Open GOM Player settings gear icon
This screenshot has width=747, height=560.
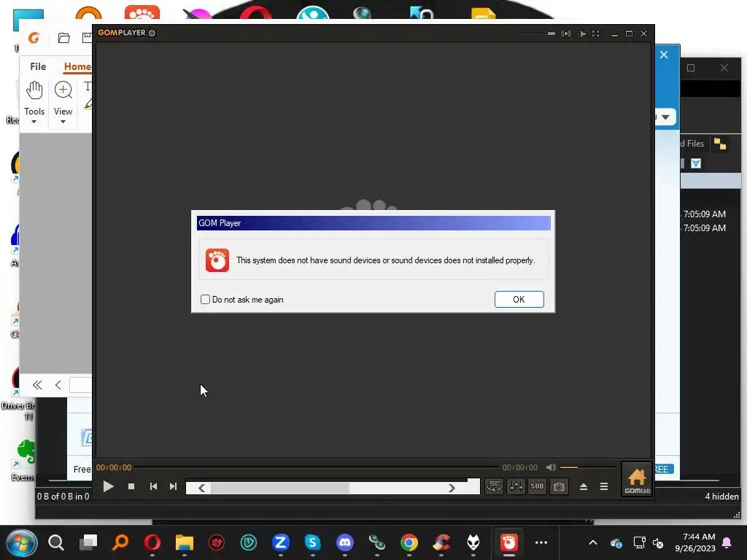point(152,33)
